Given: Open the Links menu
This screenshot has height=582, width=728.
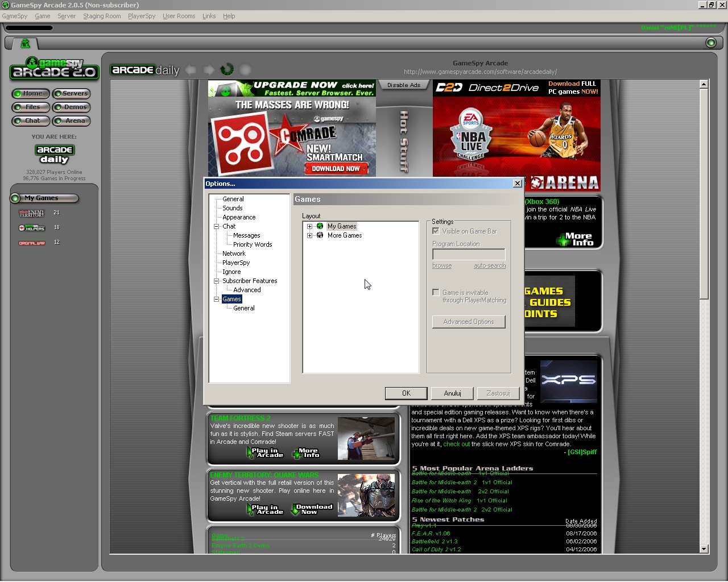Looking at the screenshot, I should point(209,16).
